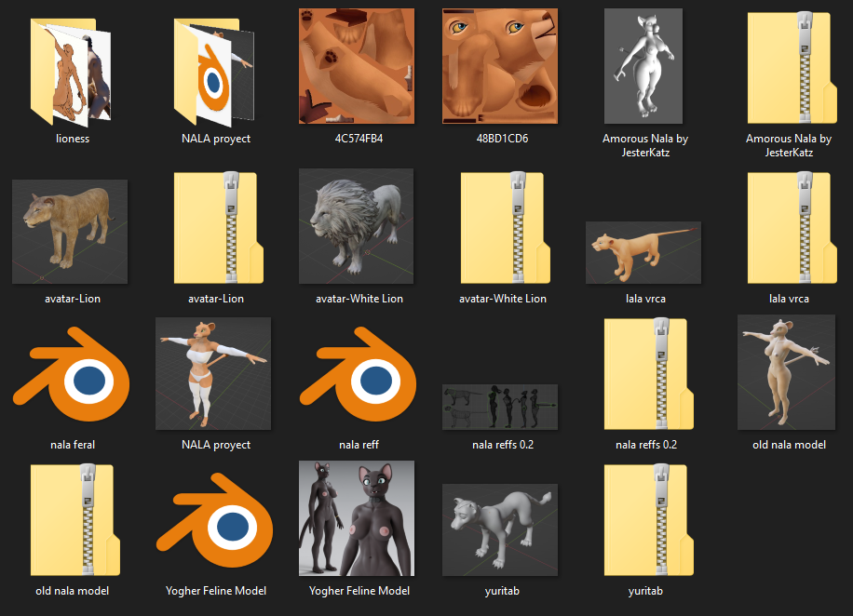Select the nala feral Blender file
This screenshot has width=853, height=616.
pyautogui.click(x=72, y=374)
